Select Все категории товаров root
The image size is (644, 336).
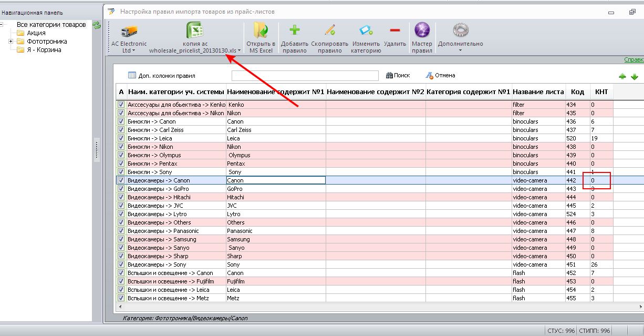51,25
